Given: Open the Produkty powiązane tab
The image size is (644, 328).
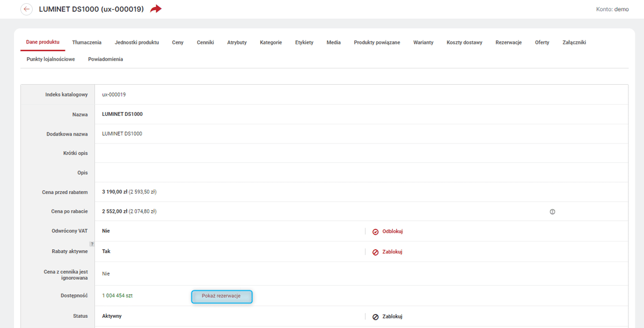Looking at the screenshot, I should point(377,42).
